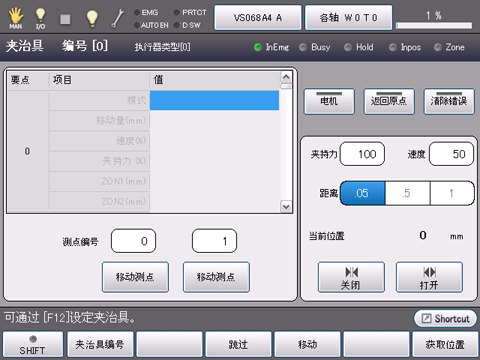Screen dimensions: 480x360
Task: Open the 各轴 W0 T0 coordinate button
Action: pos(348,17)
